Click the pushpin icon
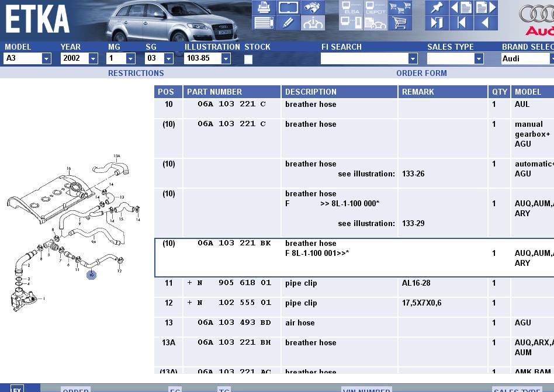The width and height of the screenshot is (554, 392). click(437, 8)
